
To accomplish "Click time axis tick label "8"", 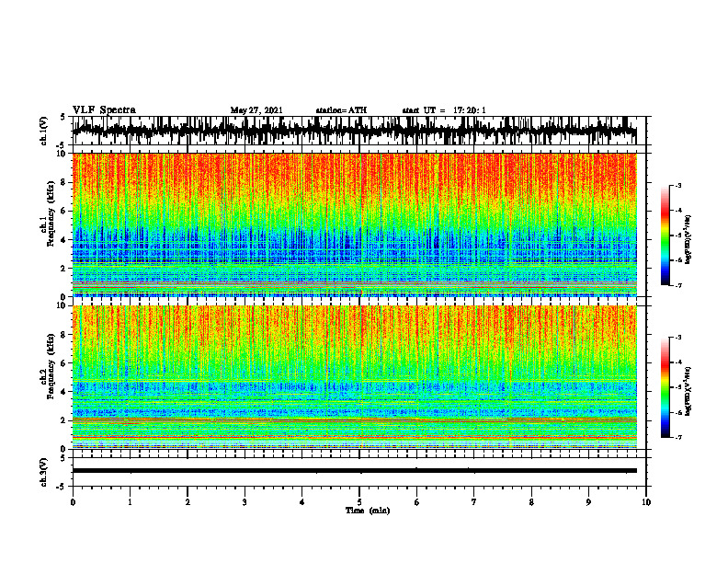I will click(x=531, y=502).
